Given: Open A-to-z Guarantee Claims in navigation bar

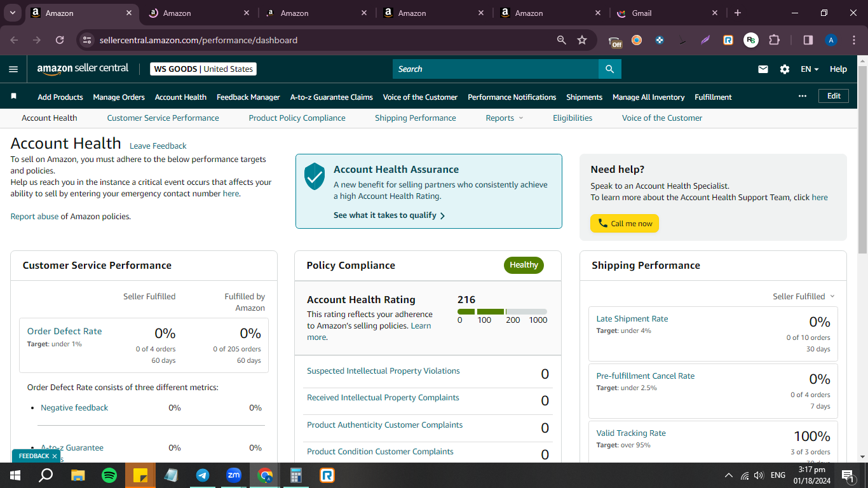Looking at the screenshot, I should [x=332, y=97].
